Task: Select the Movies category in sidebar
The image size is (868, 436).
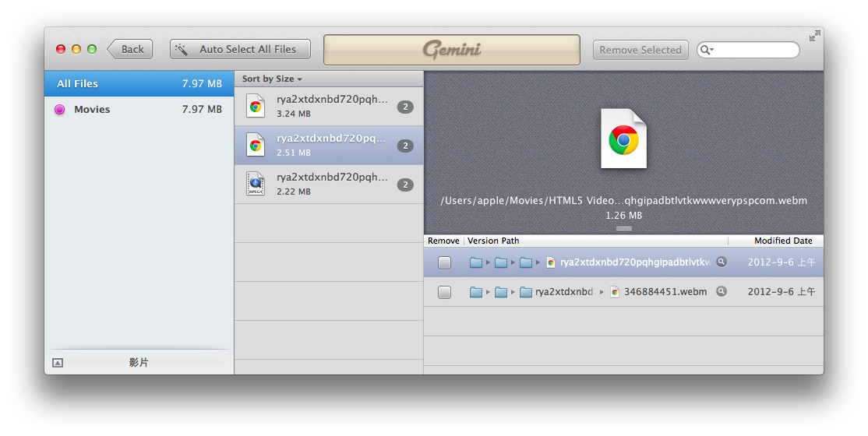Action: click(x=139, y=110)
